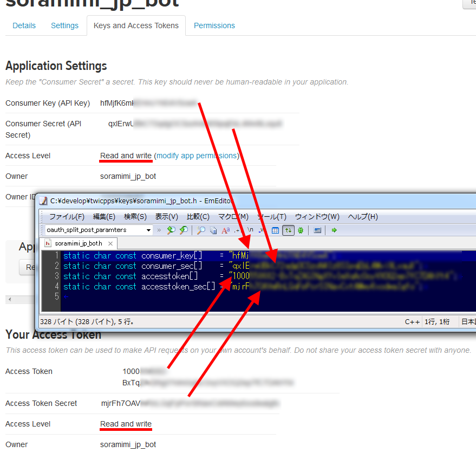Click the green globe grid icon in find toolbar
Image resolution: width=476 pixels, height=452 pixels.
pos(301,230)
